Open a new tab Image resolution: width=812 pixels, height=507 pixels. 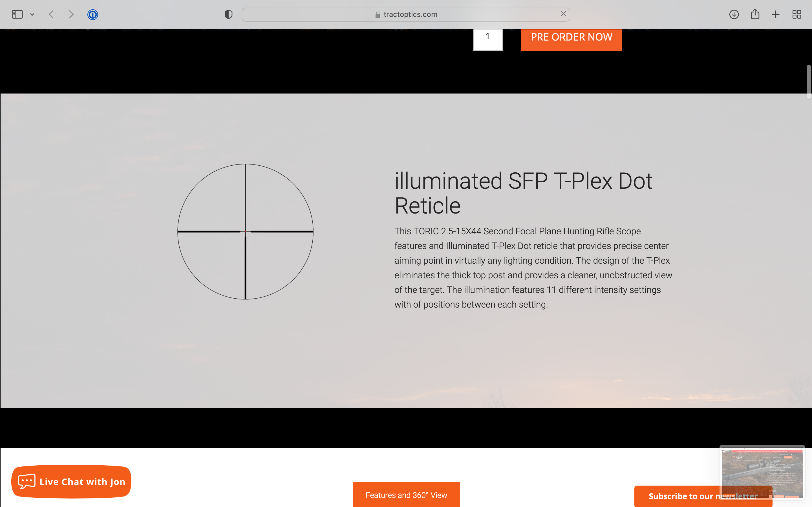click(776, 14)
